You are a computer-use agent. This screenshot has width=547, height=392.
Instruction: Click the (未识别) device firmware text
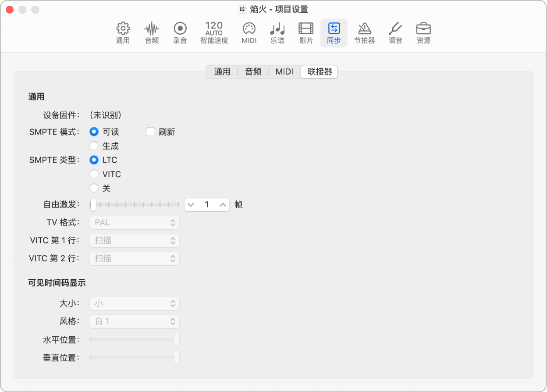pos(105,115)
